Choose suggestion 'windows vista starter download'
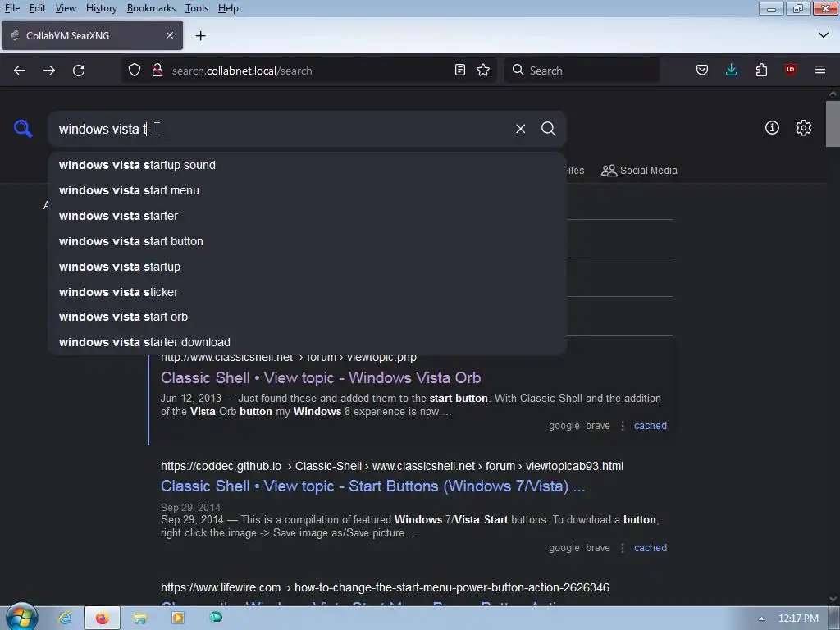Viewport: 840px width, 630px height. [x=307, y=342]
